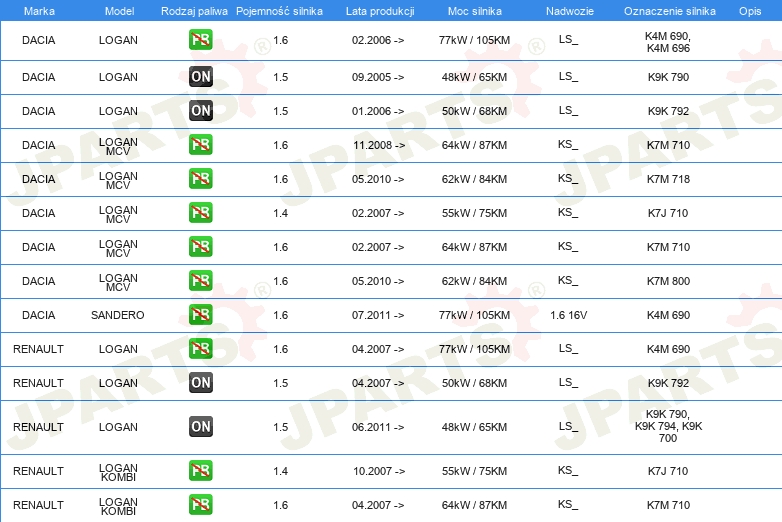
Task: Click LOGAN KOMBI model in the K7J 710 row
Action: (x=118, y=472)
